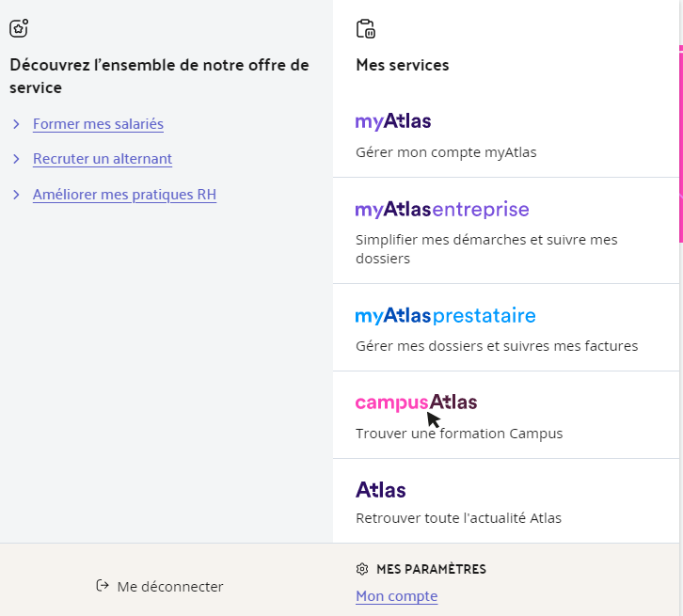Click the logout arrow icon beside Me déconnecter
Image resolution: width=683 pixels, height=616 pixels.
[103, 586]
